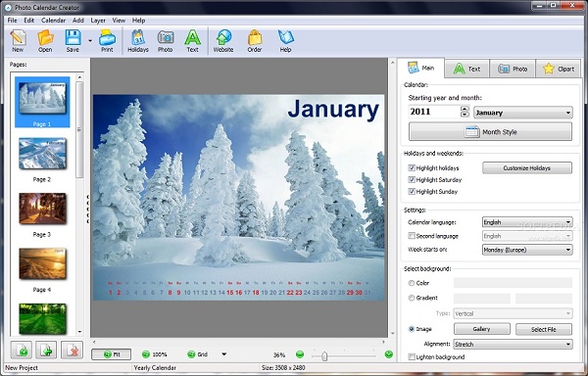
Task: Open the Layer menu
Action: click(x=98, y=21)
